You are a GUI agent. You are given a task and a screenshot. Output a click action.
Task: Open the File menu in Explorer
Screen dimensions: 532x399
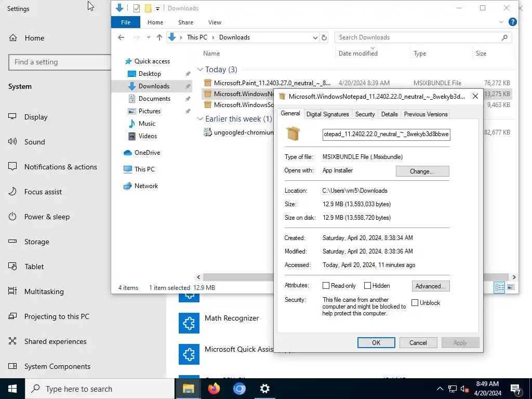pyautogui.click(x=126, y=22)
